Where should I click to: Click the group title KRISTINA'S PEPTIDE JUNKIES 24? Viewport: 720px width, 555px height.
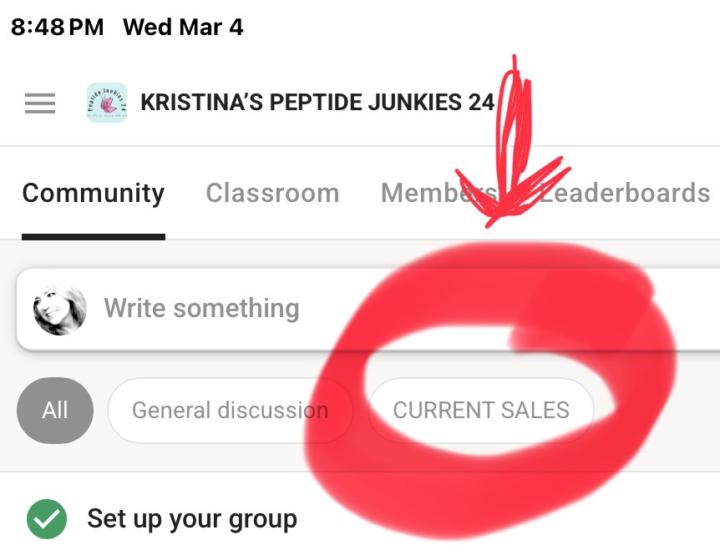(x=317, y=103)
